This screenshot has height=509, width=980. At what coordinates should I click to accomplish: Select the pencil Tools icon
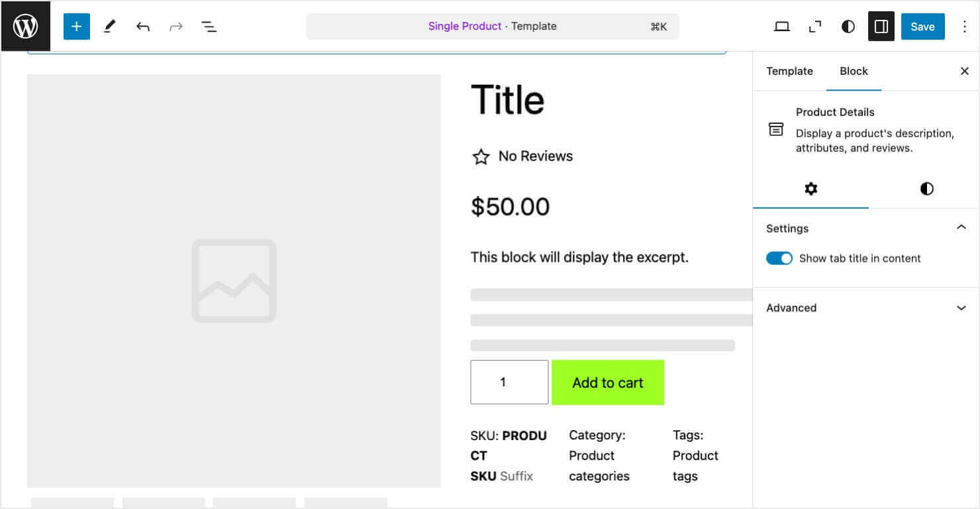coord(110,27)
